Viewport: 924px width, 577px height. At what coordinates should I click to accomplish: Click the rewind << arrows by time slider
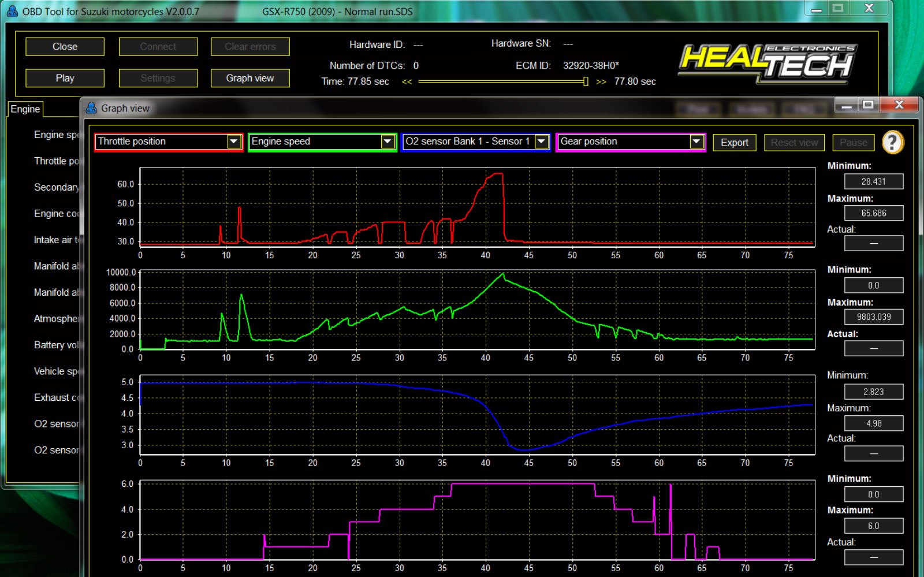click(x=407, y=82)
